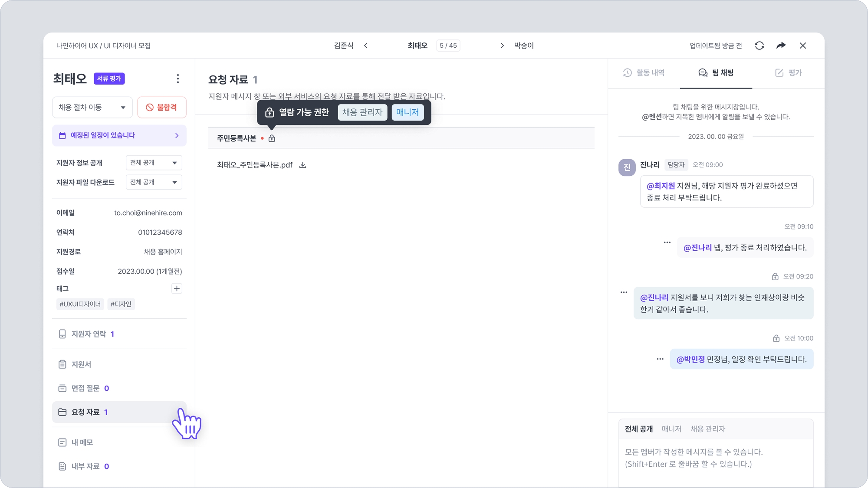Switch to 평가 tab
Image resolution: width=868 pixels, height=488 pixels.
(x=788, y=73)
